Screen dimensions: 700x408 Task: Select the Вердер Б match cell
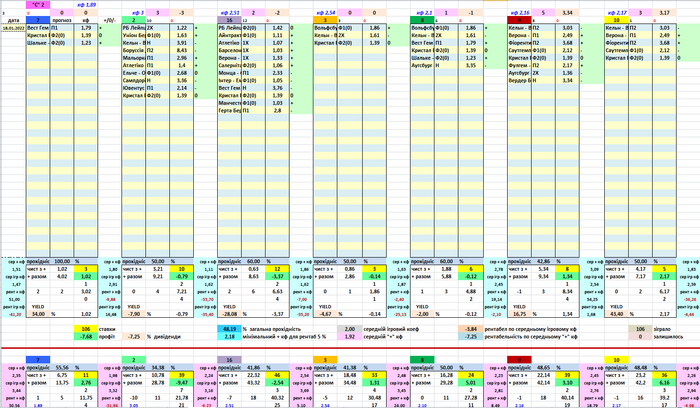tap(519, 80)
